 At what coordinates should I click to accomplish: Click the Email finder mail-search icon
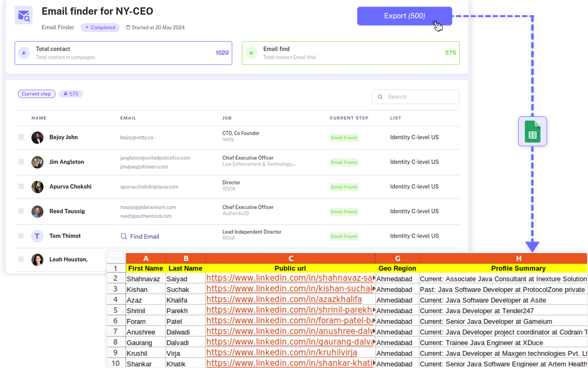point(23,16)
